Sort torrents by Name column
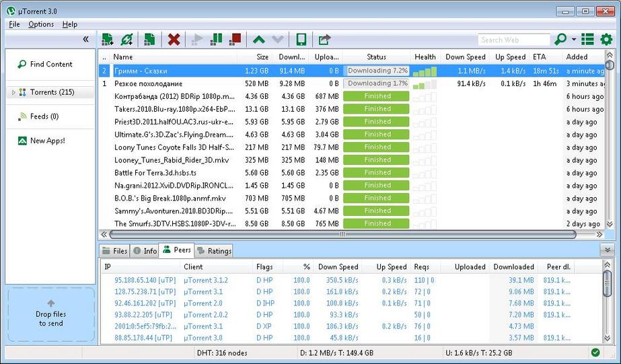Viewport: 621px width, 364px height. pyautogui.click(x=174, y=57)
